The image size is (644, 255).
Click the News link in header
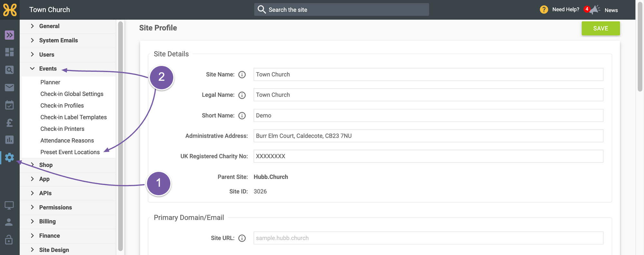[x=611, y=10]
